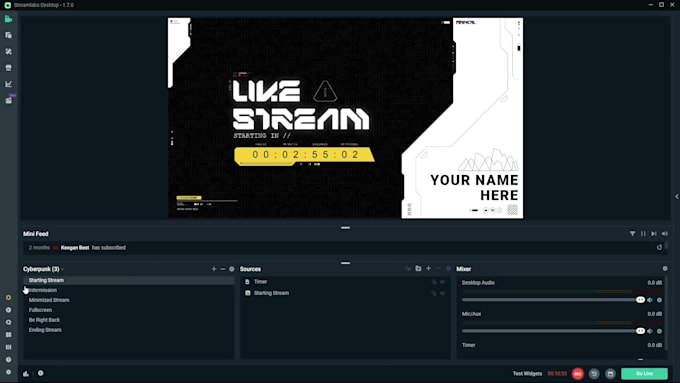The height and width of the screenshot is (383, 680).
Task: Pause the Mini Feed alert queue
Action: pos(643,234)
